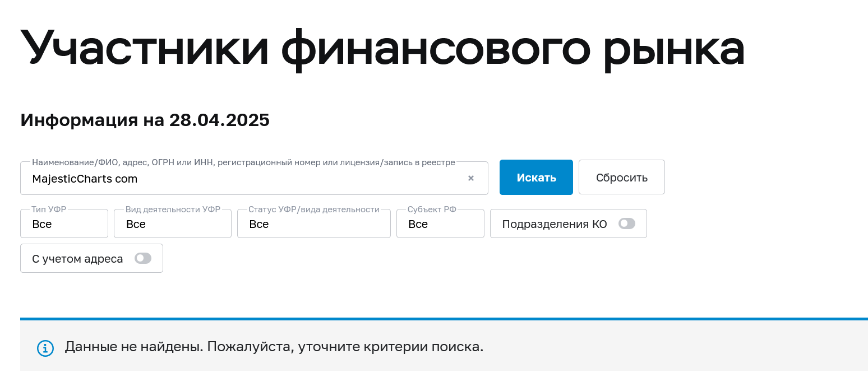Click the info icon next to the not-found message
868x382 pixels.
click(45, 347)
